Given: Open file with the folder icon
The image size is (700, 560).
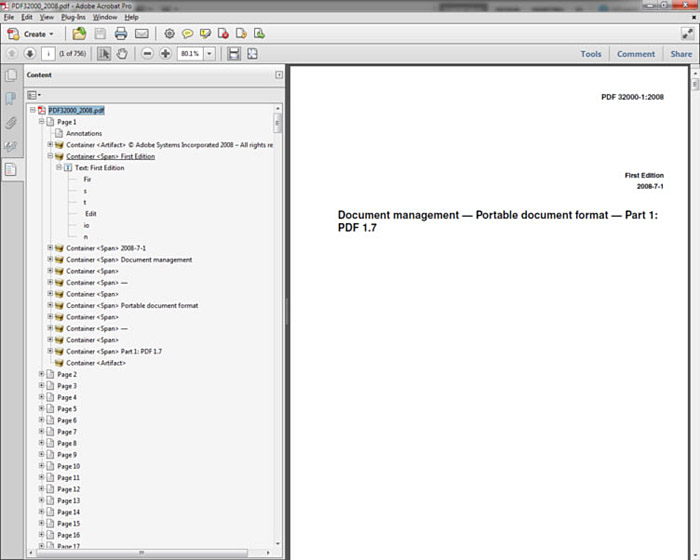Looking at the screenshot, I should tap(80, 33).
